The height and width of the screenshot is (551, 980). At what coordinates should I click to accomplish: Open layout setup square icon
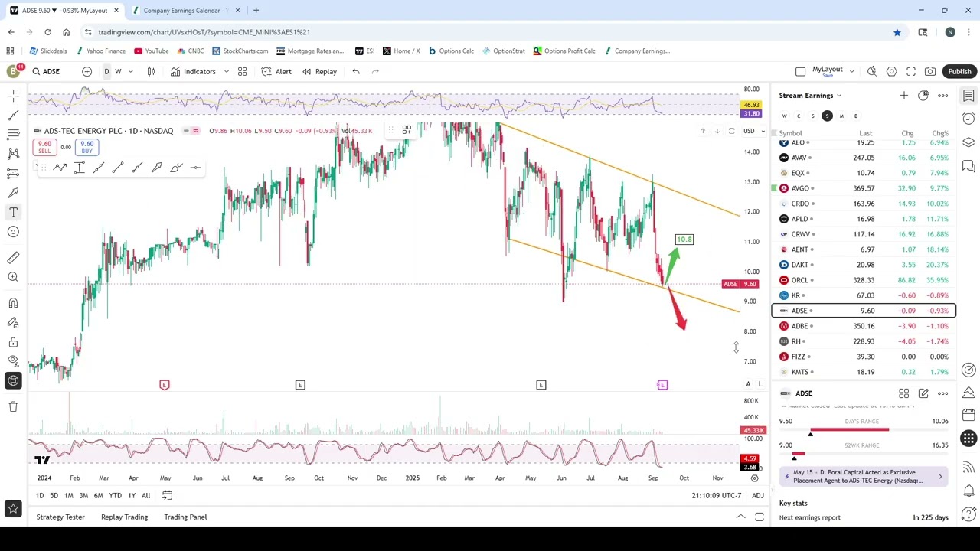[x=800, y=71]
